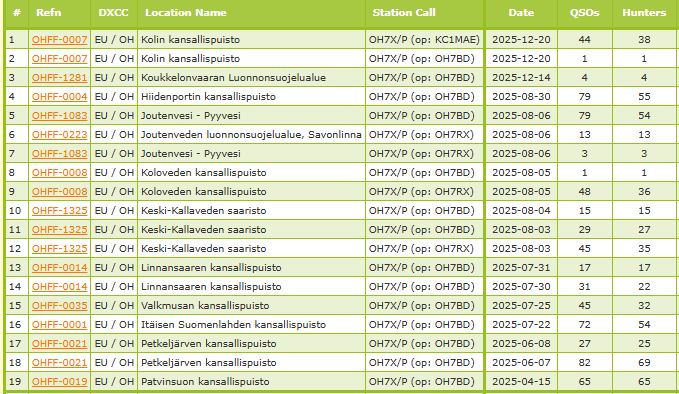Open the OHFF-0004 reference link
The height and width of the screenshot is (394, 679).
point(60,97)
